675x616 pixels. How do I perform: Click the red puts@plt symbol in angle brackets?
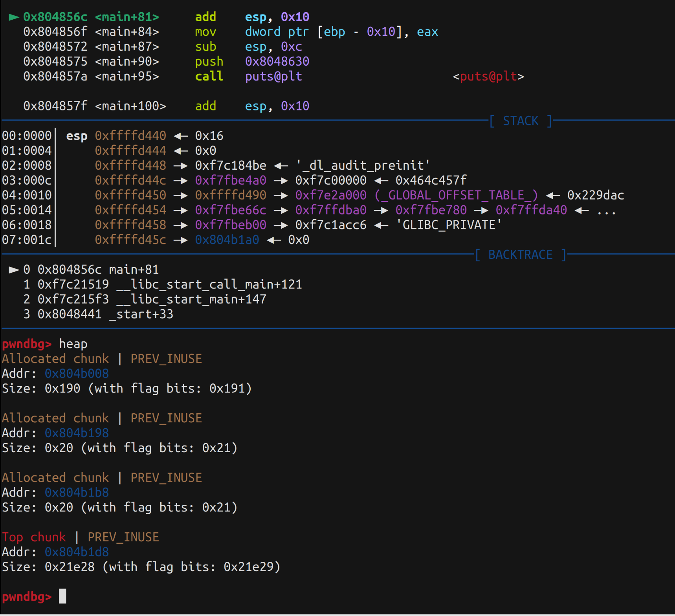(x=488, y=76)
